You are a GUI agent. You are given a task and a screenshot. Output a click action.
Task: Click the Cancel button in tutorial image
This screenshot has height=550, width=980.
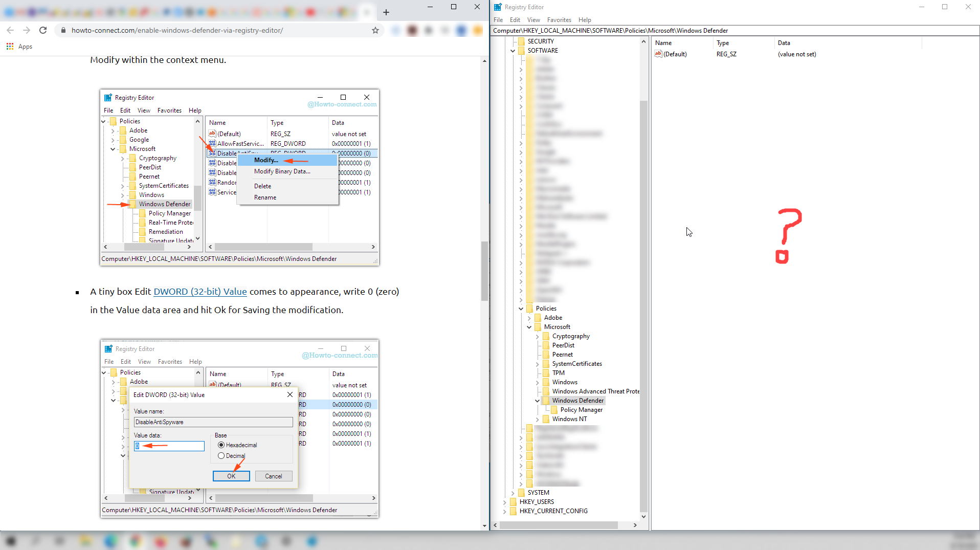(x=274, y=476)
